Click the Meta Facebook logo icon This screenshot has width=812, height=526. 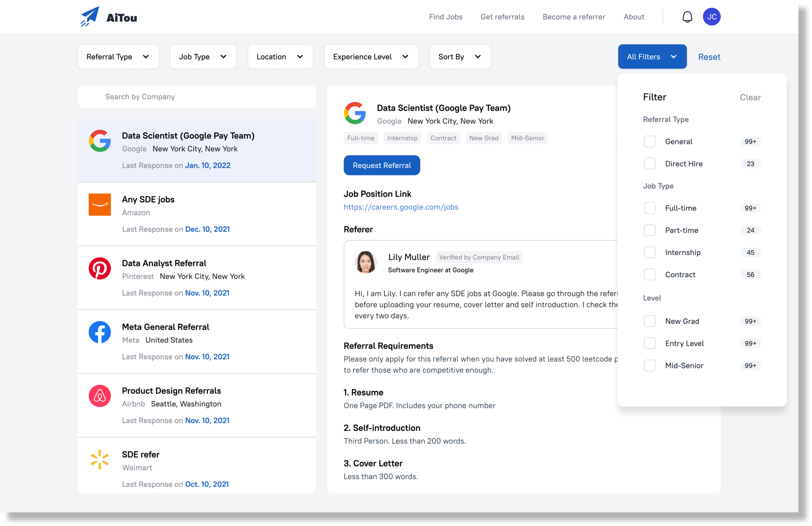pyautogui.click(x=100, y=332)
